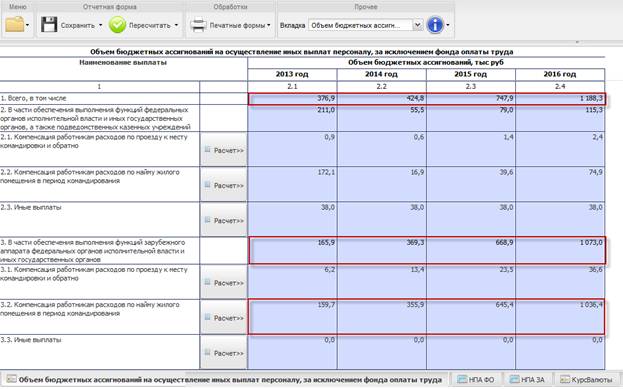The image size is (623, 389).
Task: Switch to the НПА ЗА tab
Action: 527,379
